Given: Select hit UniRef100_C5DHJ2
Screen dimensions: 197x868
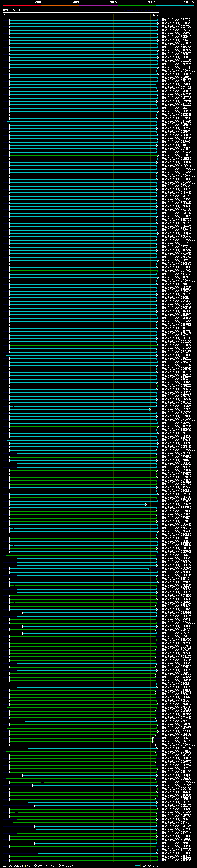Looking at the screenshot, I should [x=177, y=542].
